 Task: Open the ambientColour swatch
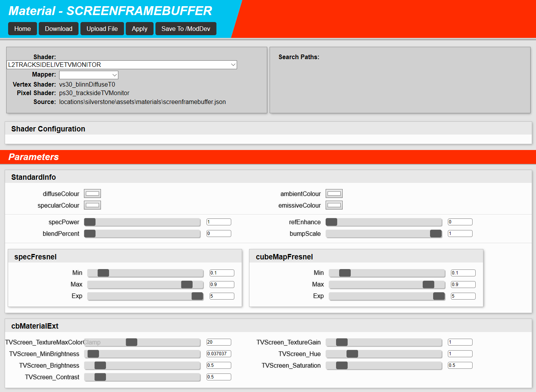[334, 194]
